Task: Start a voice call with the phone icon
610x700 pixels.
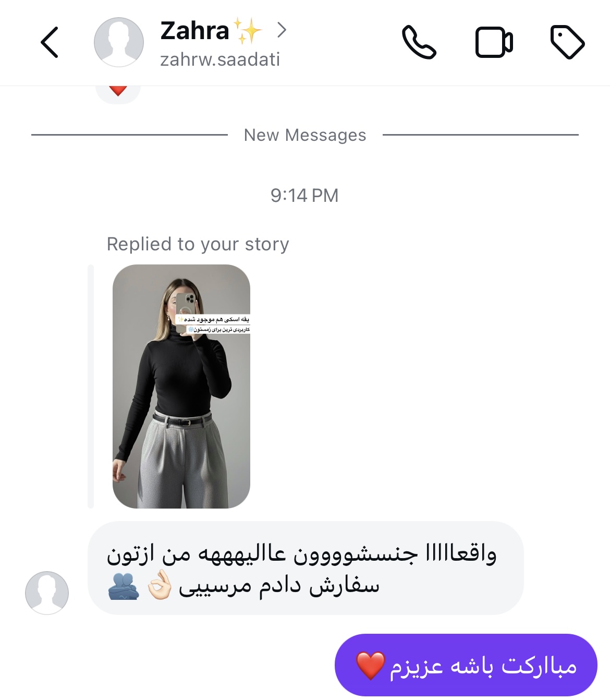Action: pos(419,42)
